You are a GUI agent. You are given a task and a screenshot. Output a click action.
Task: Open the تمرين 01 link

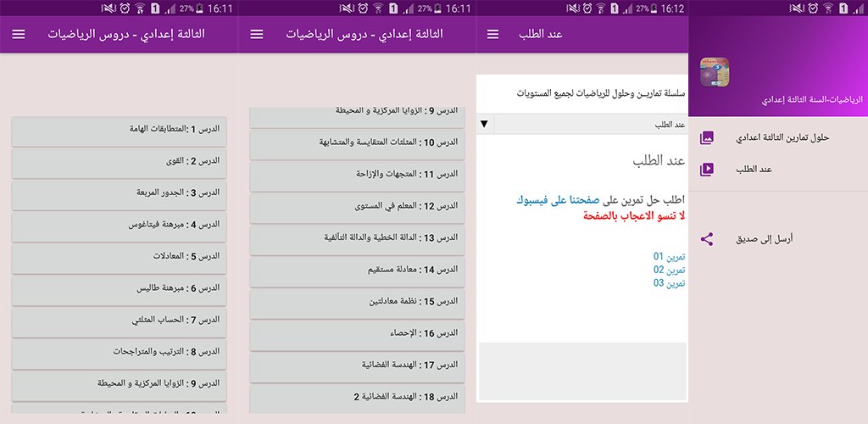[x=670, y=257]
